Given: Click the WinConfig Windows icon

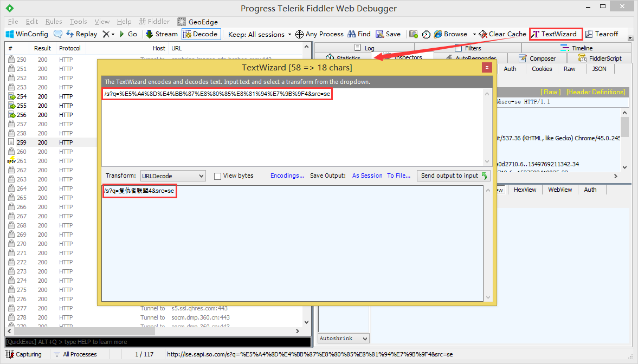Looking at the screenshot, I should [x=10, y=34].
